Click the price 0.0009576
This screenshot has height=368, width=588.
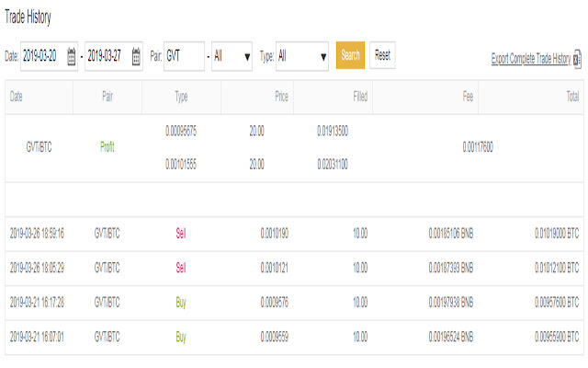(x=275, y=303)
